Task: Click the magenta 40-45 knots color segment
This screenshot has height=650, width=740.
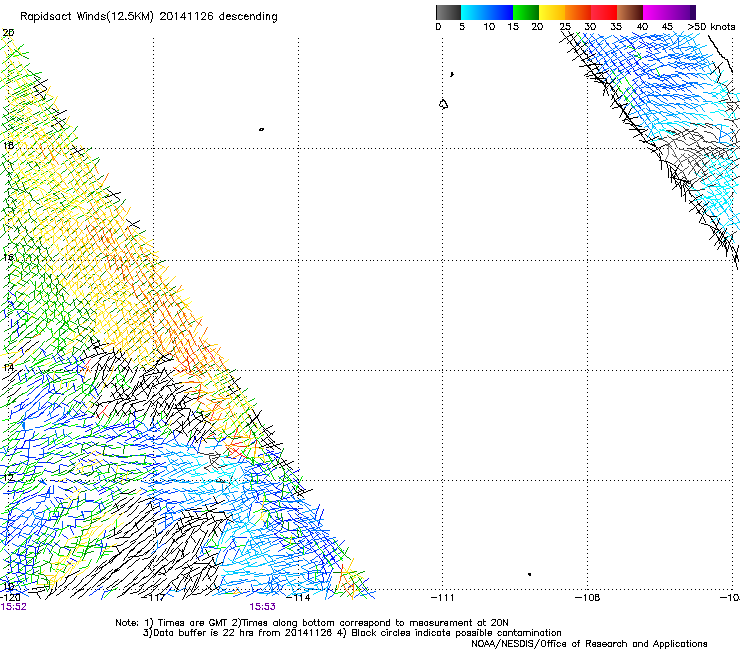Action: 656,12
